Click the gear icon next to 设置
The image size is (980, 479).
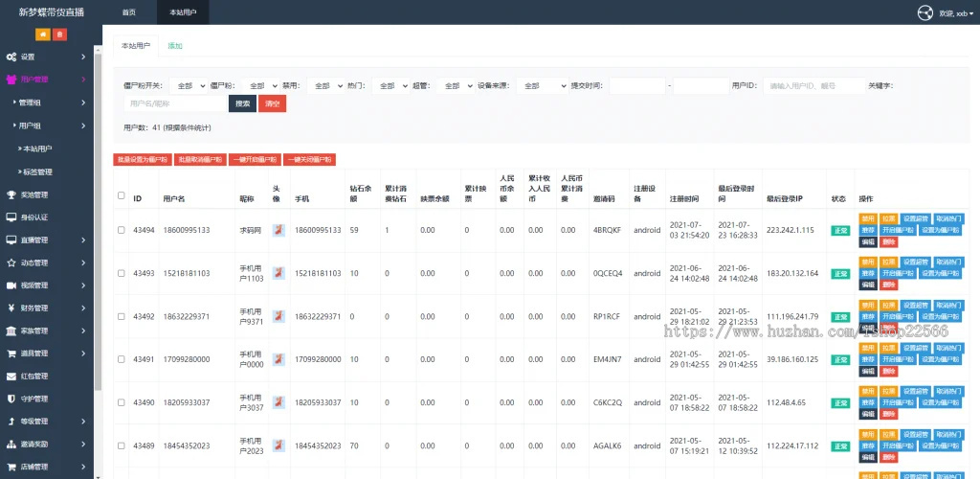point(11,57)
